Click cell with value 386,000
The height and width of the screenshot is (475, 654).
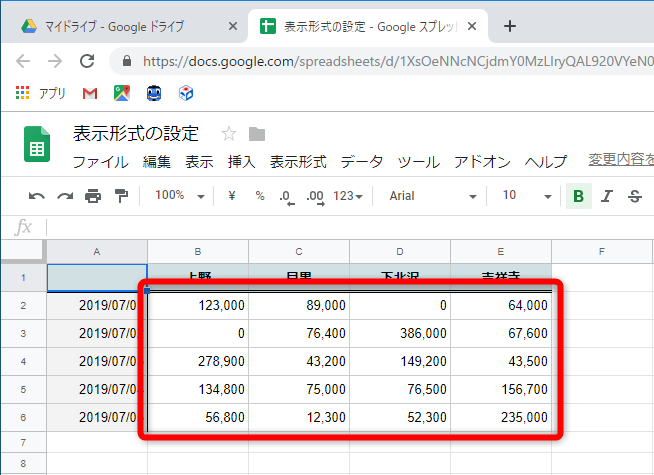tap(400, 334)
